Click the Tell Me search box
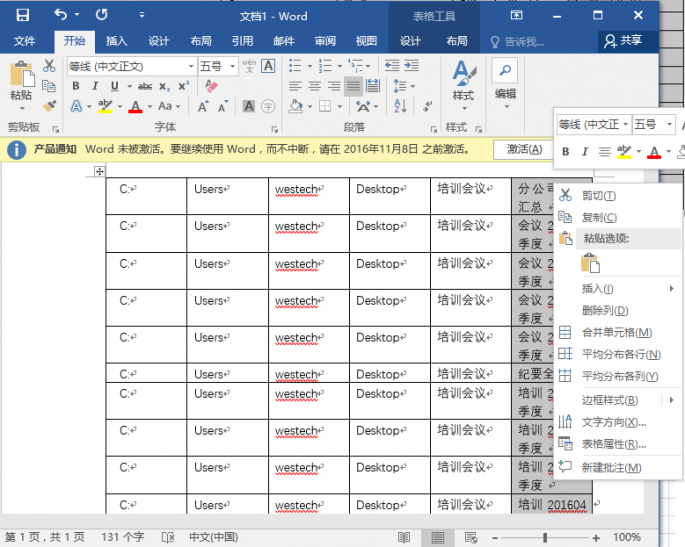This screenshot has height=547, width=685. [518, 42]
